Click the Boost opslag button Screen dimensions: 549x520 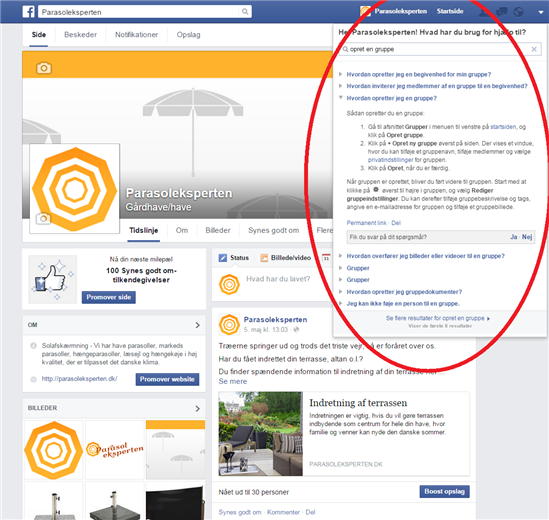(x=444, y=491)
